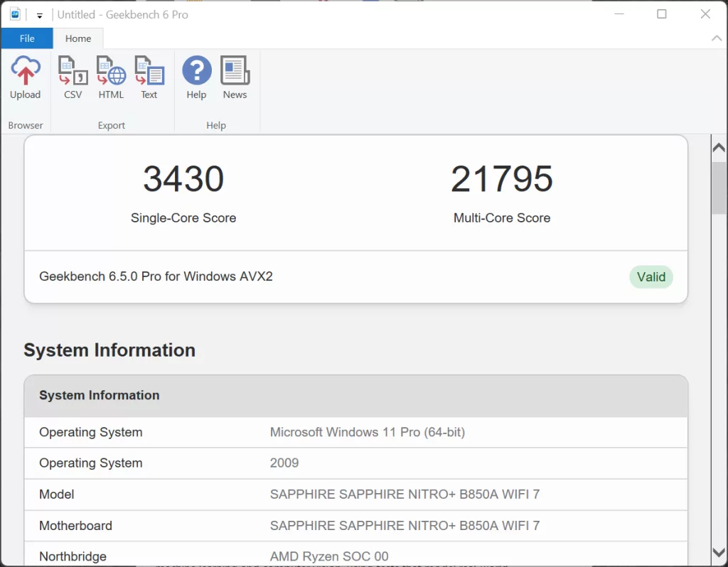Click the Geekbench 6.5.0 Pro for Windows AVX2 text
This screenshot has height=567, width=728.
[156, 276]
